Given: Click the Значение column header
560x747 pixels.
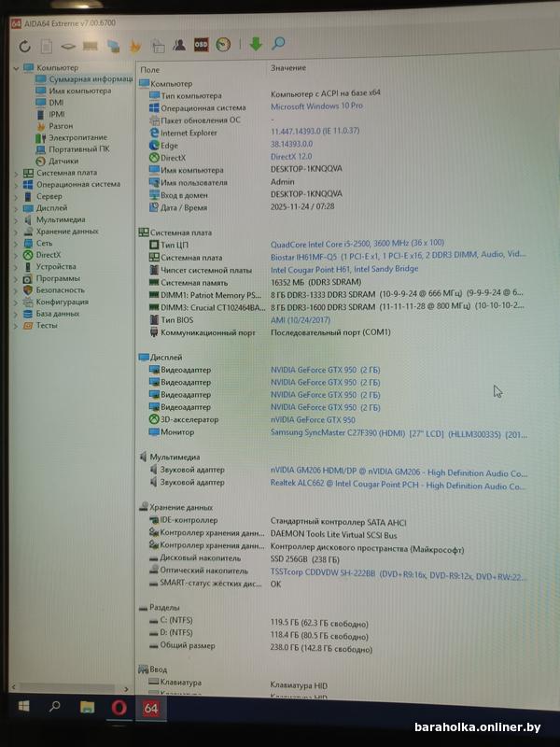Looking at the screenshot, I should 288,67.
